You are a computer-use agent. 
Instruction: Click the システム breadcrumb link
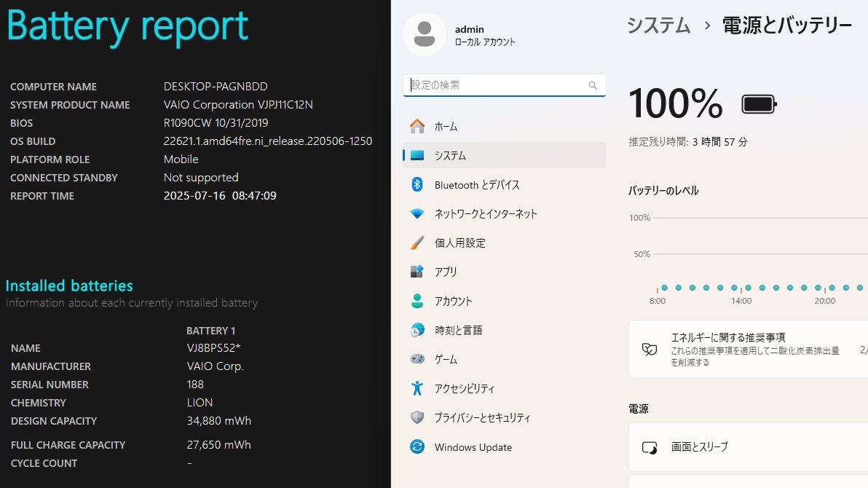[659, 25]
